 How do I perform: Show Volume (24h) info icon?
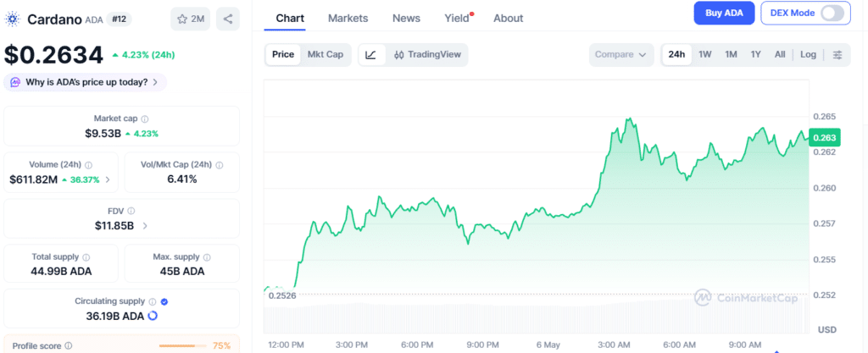coord(89,164)
